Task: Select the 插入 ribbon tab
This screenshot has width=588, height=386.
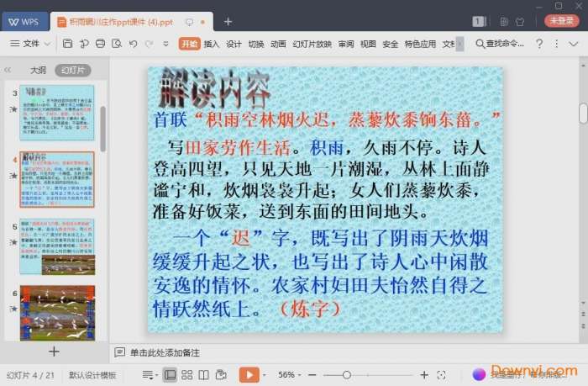Action: [x=212, y=44]
